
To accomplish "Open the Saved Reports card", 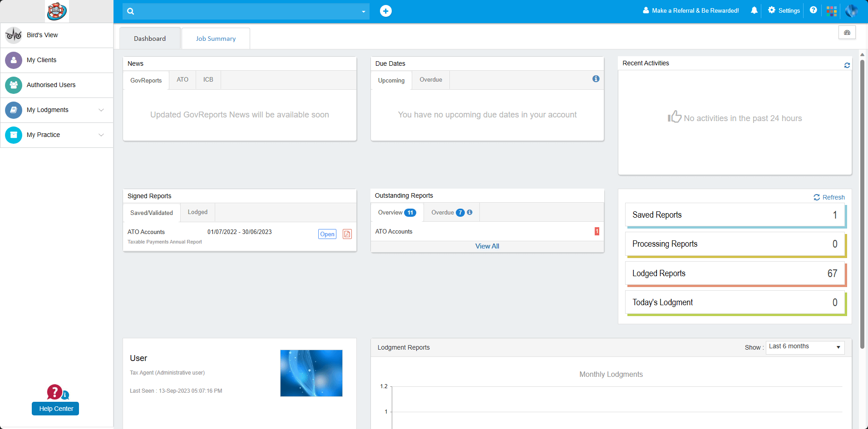I will pyautogui.click(x=735, y=215).
